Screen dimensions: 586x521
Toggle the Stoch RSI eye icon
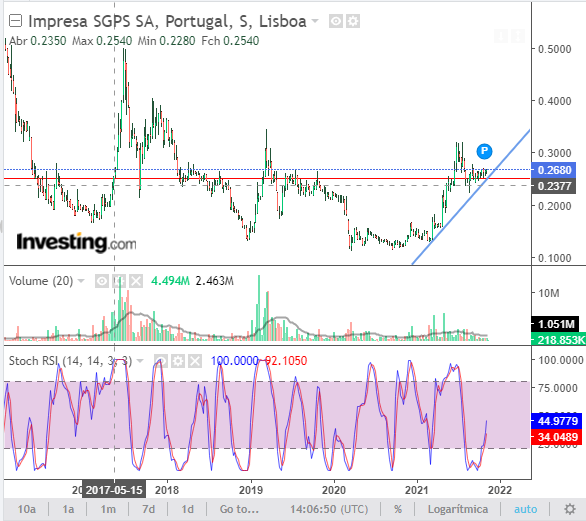161,361
